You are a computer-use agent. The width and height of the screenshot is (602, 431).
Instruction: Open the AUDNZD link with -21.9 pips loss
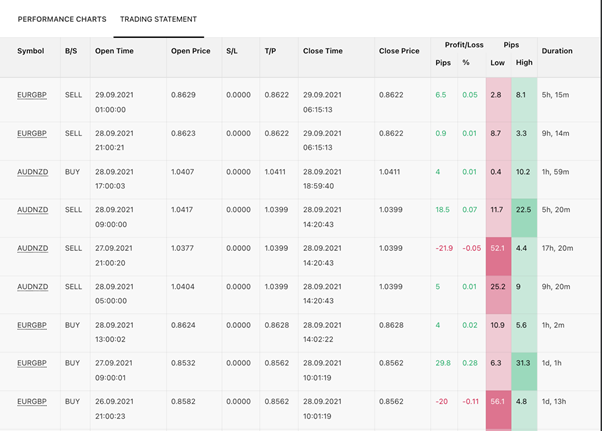32,249
